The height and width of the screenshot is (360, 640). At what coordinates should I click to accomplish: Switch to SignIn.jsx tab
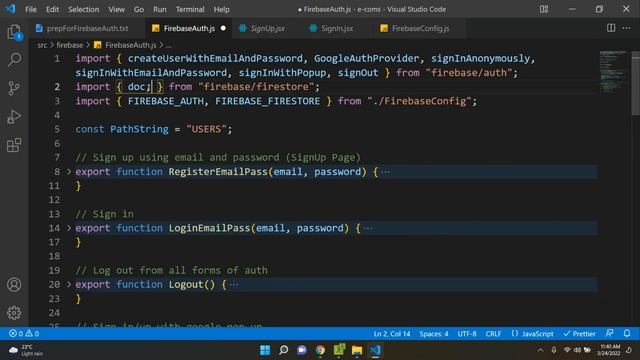tap(337, 28)
